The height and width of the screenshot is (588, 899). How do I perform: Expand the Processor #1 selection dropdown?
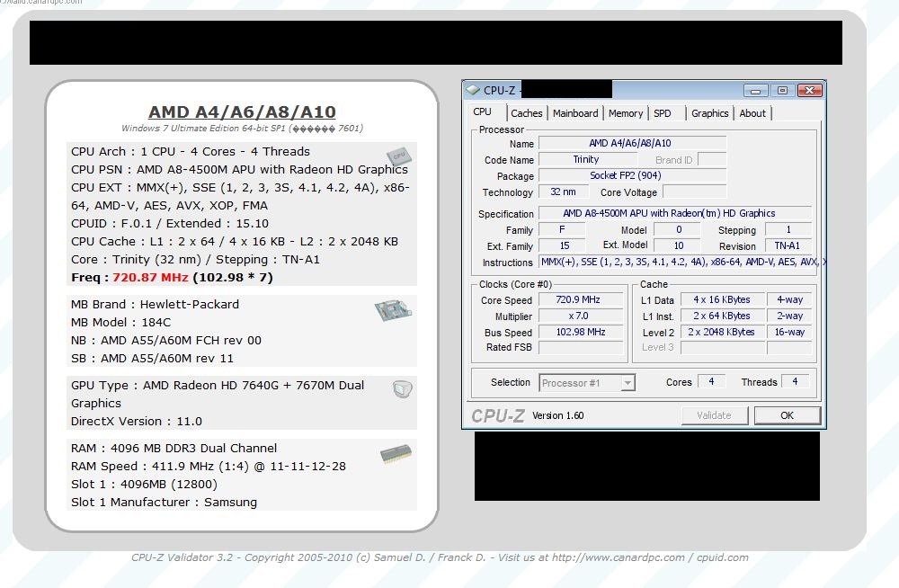628,383
